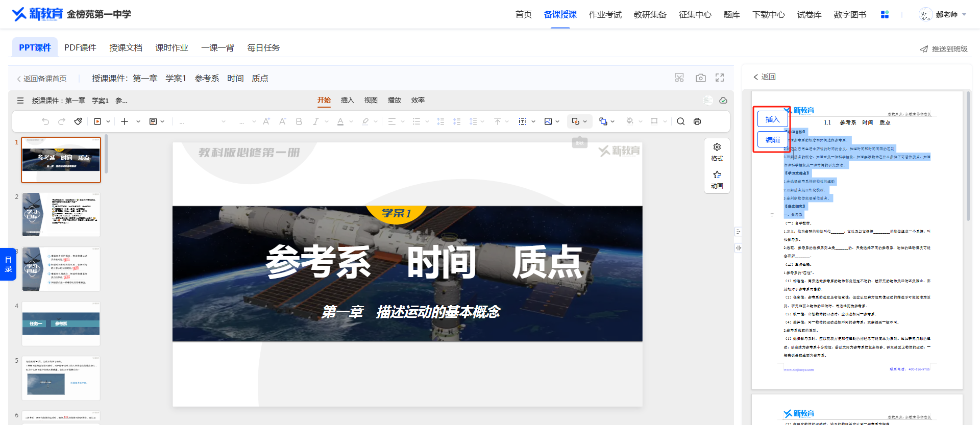Click the 编辑 button on document preview
Screen dimensions: 980x425
[772, 139]
